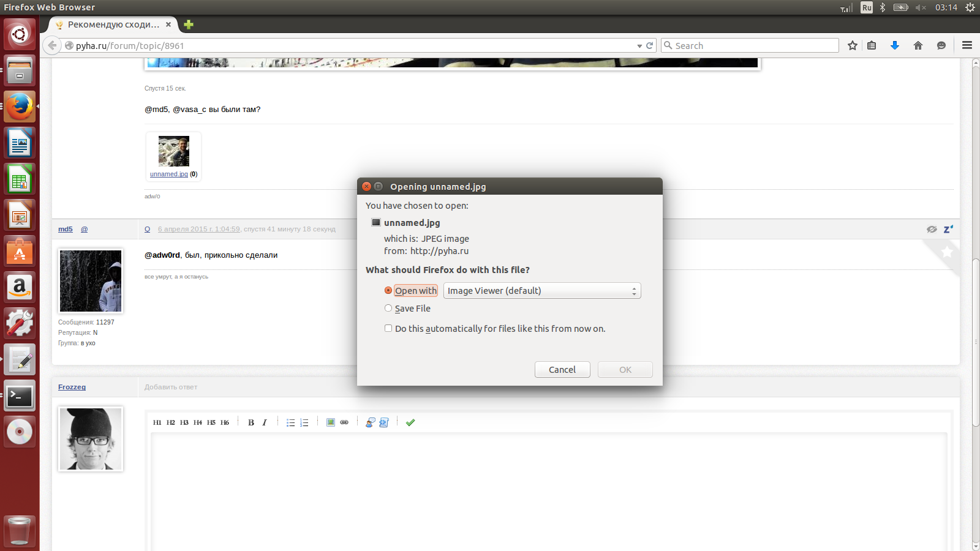Open the Firefox hamburger menu
The height and width of the screenshot is (551, 980).
(x=967, y=45)
